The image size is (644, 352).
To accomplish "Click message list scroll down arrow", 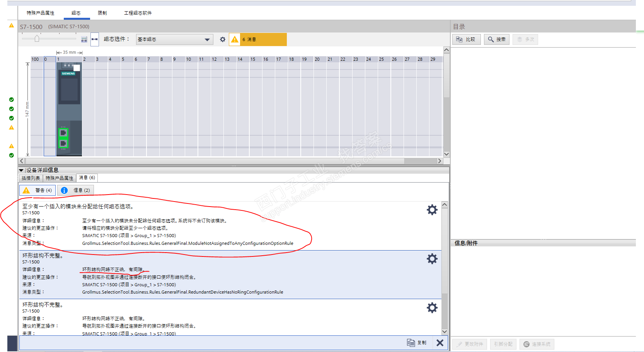I will [x=445, y=331].
